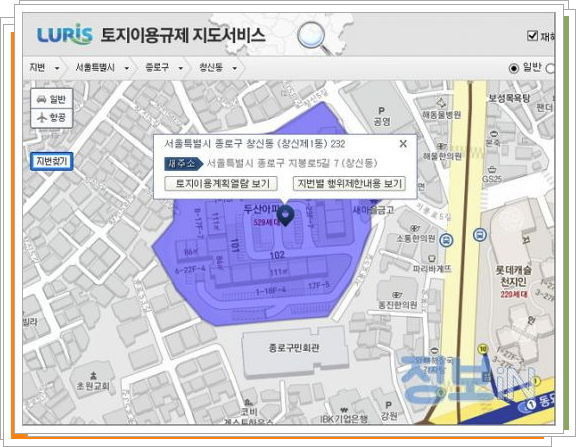Click the dark location pin marker
Screen dimensions: 576x447
point(285,215)
